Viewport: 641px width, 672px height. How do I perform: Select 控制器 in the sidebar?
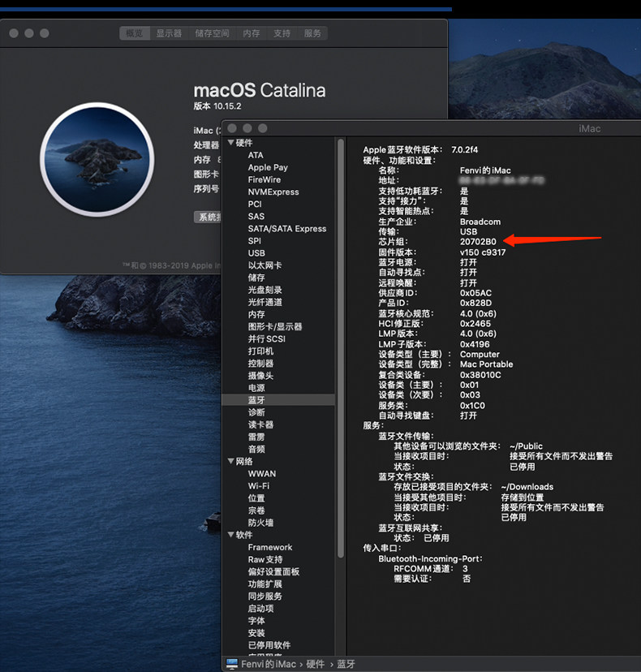coord(260,364)
